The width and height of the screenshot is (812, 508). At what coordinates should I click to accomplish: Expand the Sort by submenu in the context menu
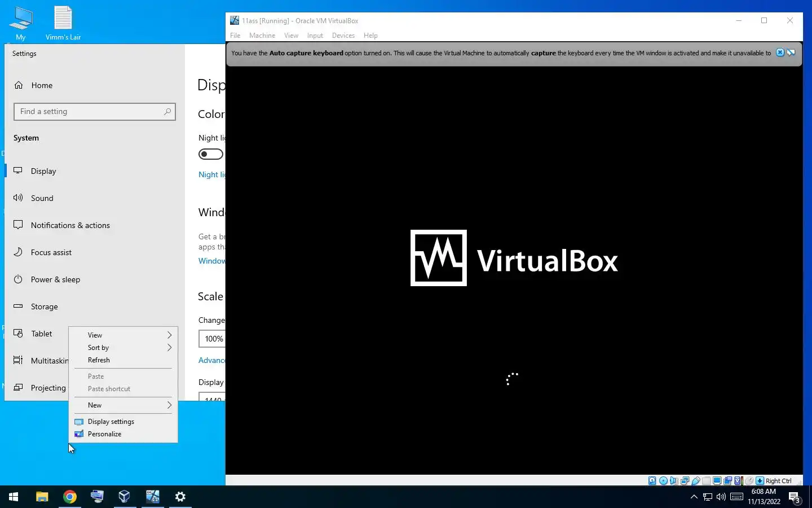pos(123,348)
